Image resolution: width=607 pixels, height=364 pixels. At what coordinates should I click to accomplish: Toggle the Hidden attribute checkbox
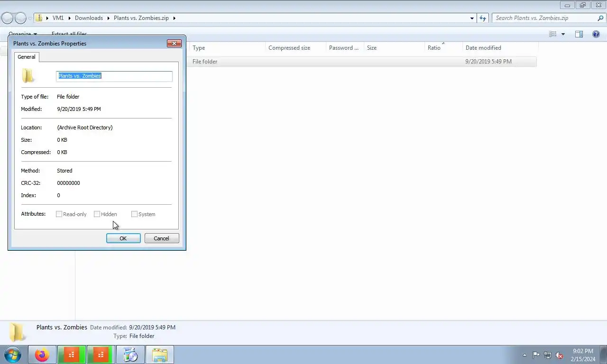point(97,214)
